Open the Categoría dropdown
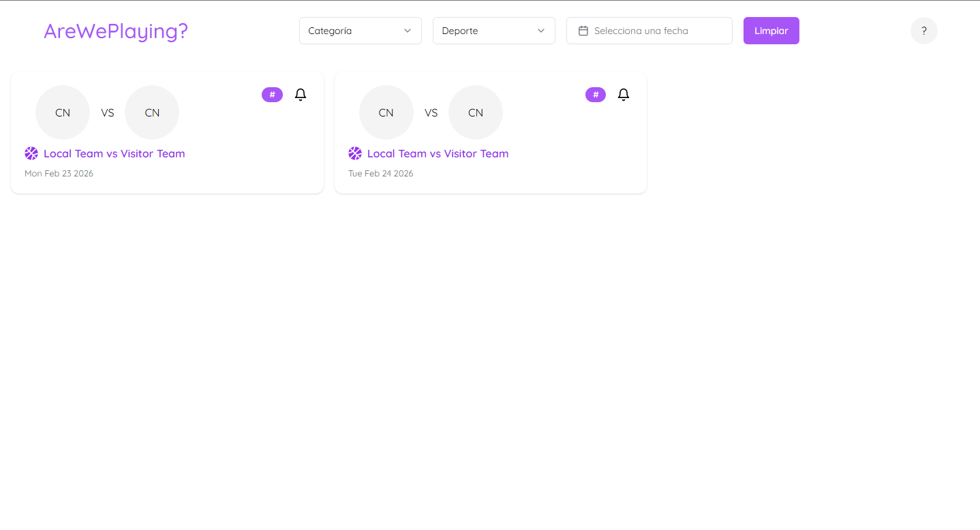Viewport: 980px width, 530px height. 360,31
